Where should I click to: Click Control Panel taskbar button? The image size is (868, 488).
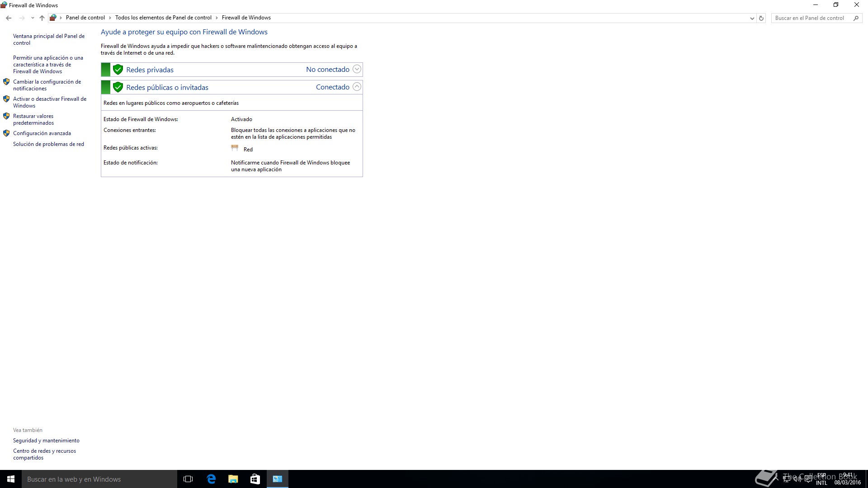[277, 479]
